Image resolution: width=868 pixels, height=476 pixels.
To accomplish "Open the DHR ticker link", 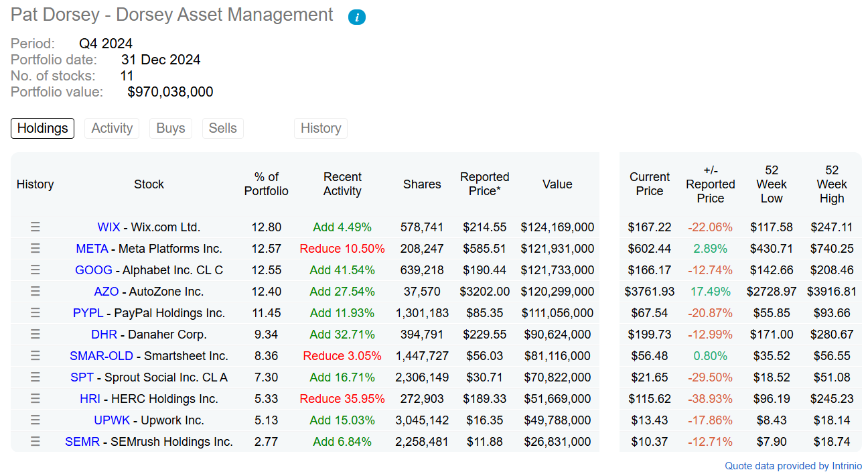I will coord(104,335).
